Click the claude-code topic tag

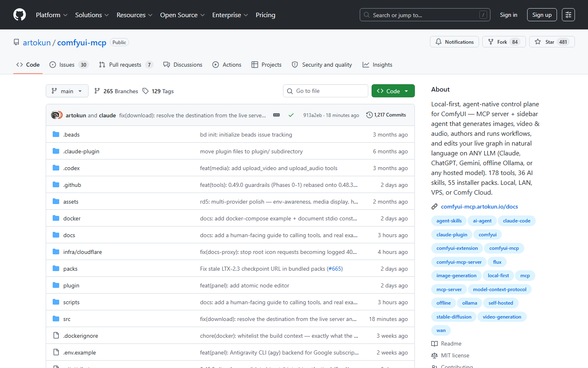[517, 221]
